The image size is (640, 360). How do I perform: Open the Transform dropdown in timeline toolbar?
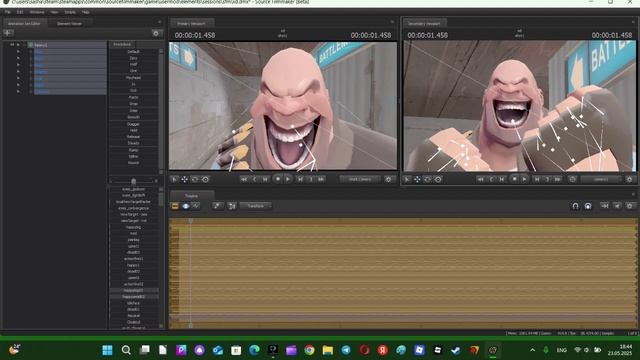(256, 206)
